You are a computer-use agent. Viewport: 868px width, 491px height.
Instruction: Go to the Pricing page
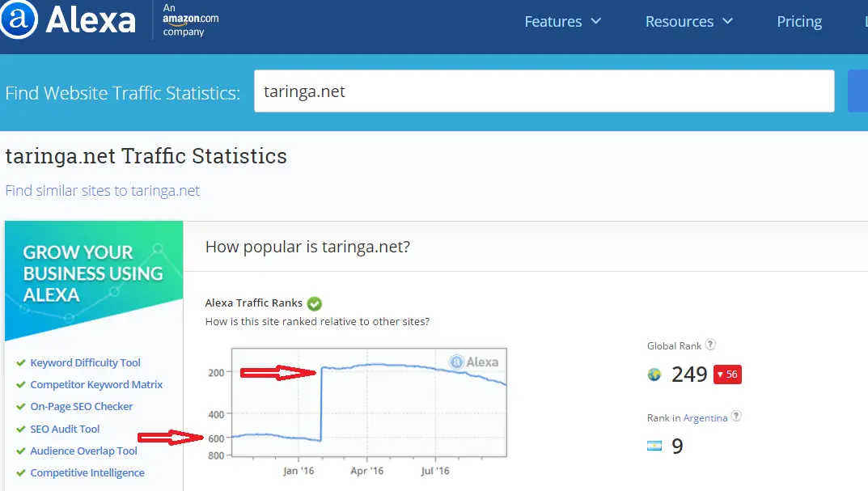799,22
